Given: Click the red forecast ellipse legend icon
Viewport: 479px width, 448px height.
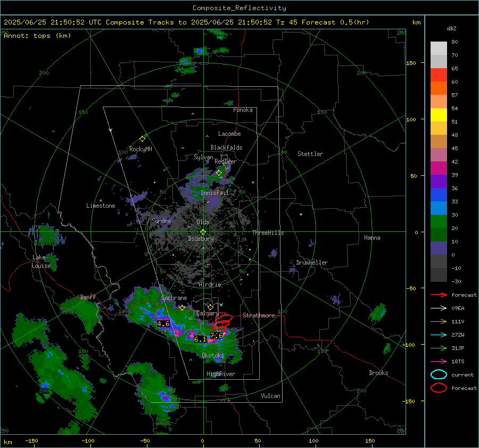Looking at the screenshot, I should point(439,388).
